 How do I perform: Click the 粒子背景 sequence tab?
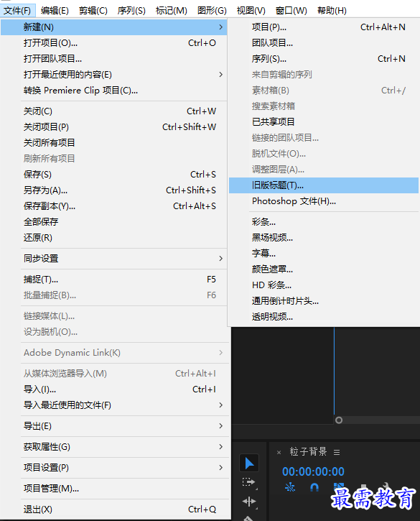coord(308,451)
